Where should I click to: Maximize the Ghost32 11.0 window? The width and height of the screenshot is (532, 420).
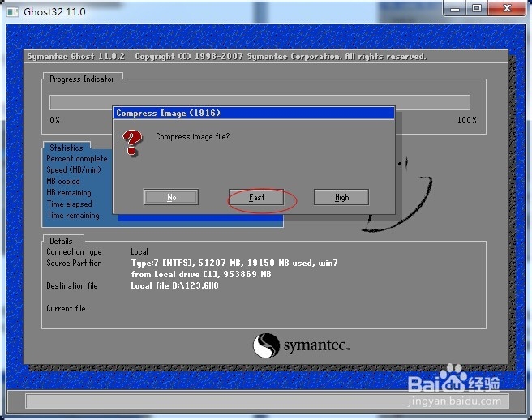coord(477,8)
